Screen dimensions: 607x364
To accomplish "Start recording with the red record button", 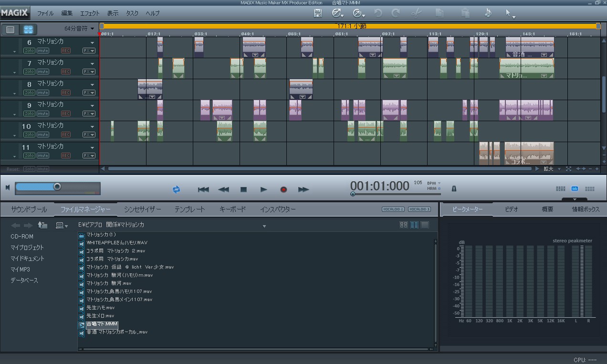I will (x=283, y=189).
